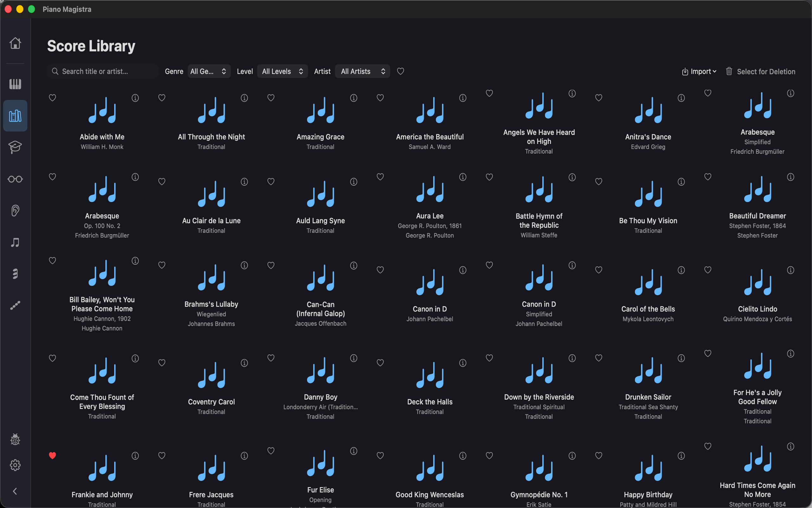Open the settings gear icon
Image resolution: width=812 pixels, height=508 pixels.
(x=15, y=465)
